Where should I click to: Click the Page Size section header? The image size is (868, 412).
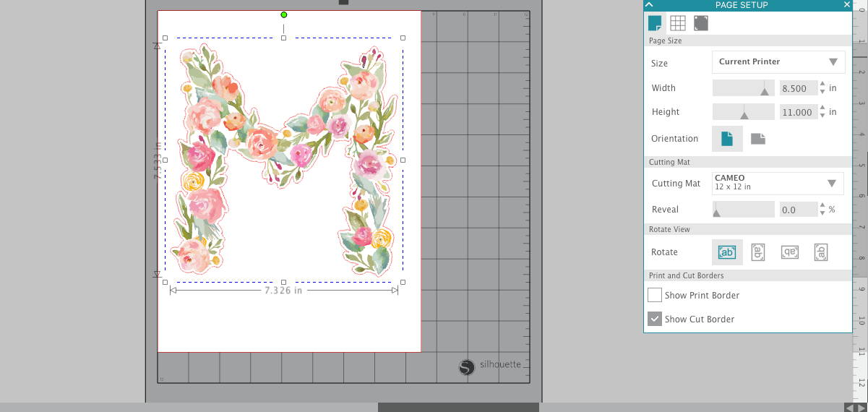748,41
